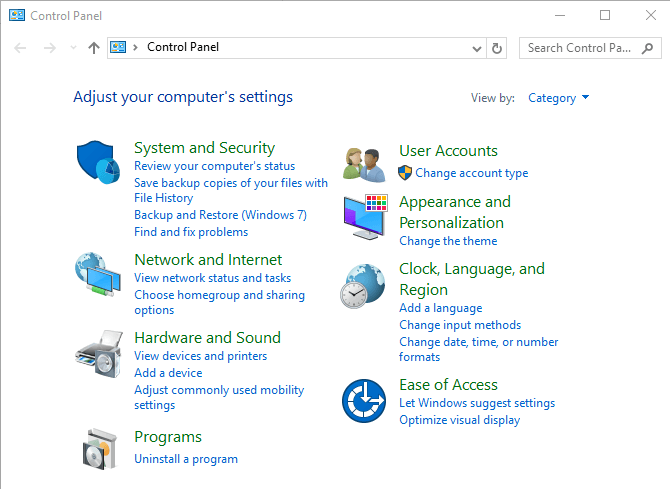Click the address bar breadcrumb chevron
670x489 pixels.
point(135,47)
